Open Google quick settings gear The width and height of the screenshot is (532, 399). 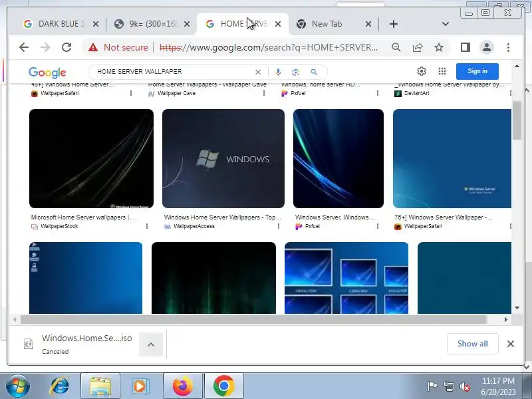click(422, 71)
